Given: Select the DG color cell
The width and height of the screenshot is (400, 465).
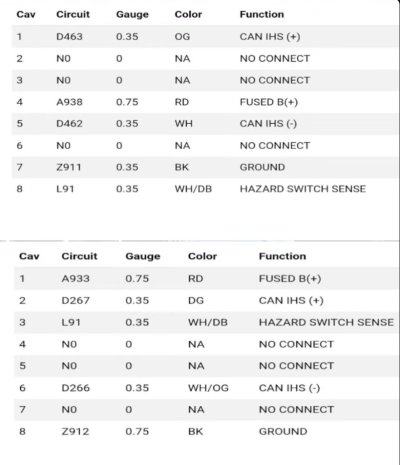Looking at the screenshot, I should coord(196,300).
